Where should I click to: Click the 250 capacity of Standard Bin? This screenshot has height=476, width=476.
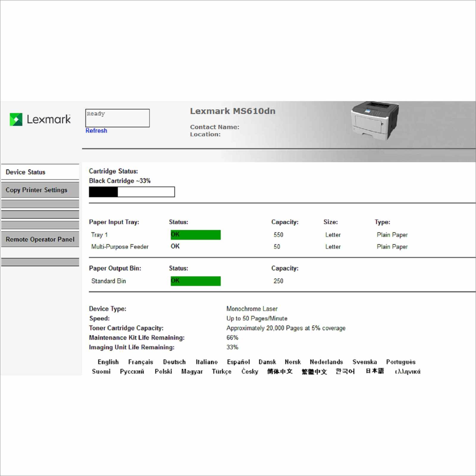pyautogui.click(x=278, y=281)
